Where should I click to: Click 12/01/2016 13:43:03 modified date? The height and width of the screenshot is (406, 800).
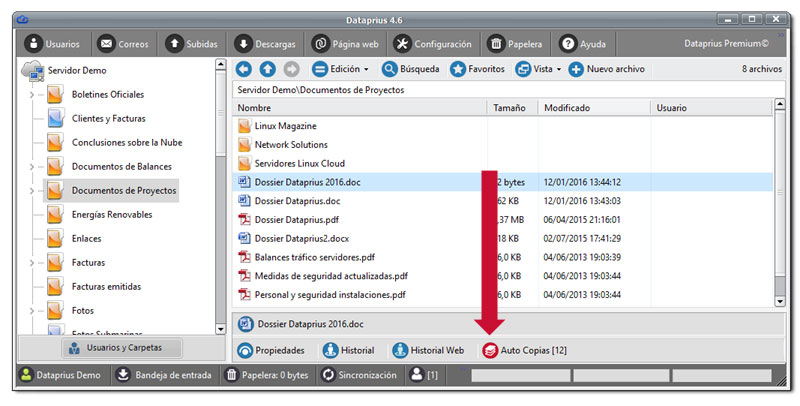tap(582, 201)
